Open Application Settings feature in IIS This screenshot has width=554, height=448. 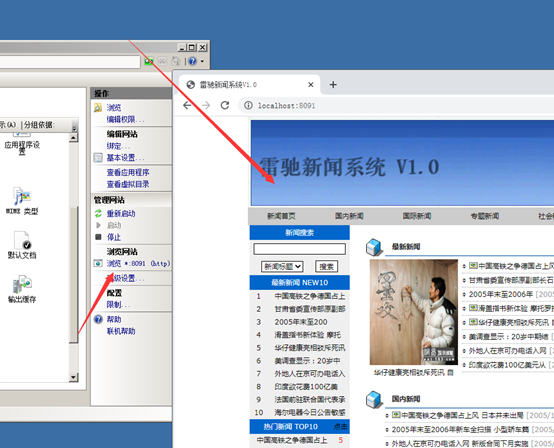pyautogui.click(x=22, y=146)
